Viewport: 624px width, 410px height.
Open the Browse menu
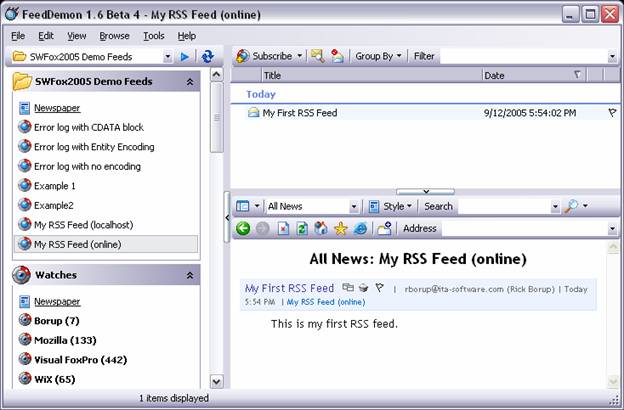pos(114,36)
